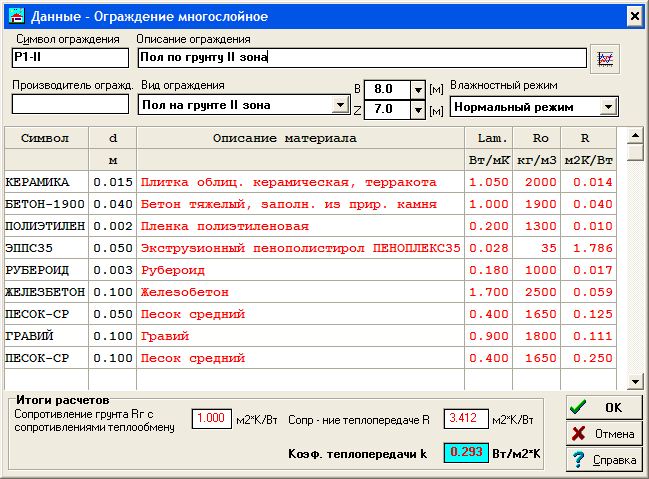
Task: Click in the Описание ограждения text field
Action: click(x=362, y=58)
